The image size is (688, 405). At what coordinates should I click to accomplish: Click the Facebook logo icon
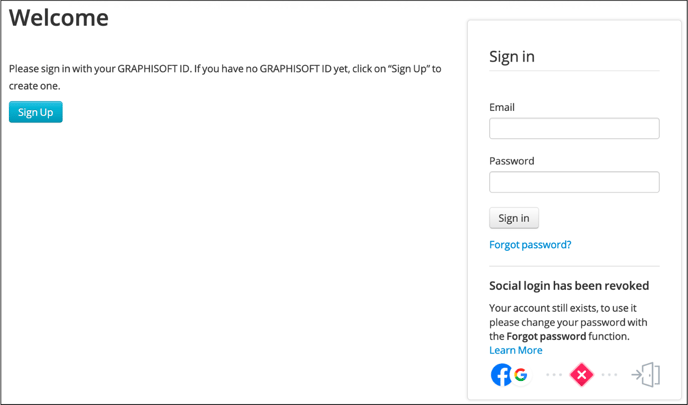tap(501, 375)
